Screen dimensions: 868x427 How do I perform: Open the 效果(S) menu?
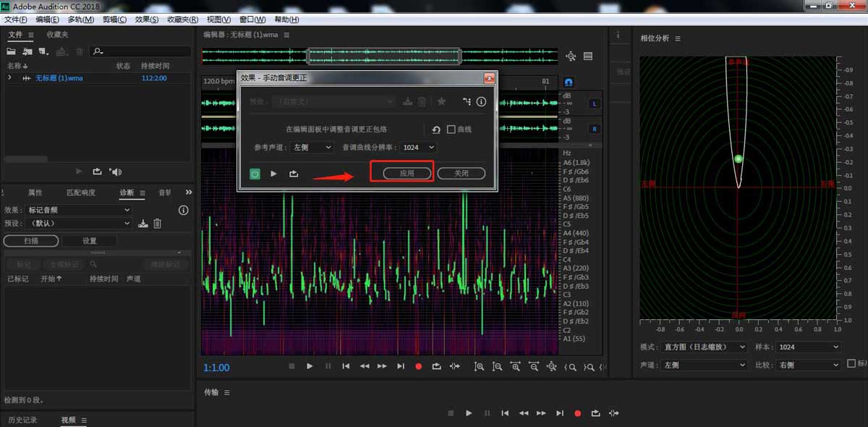click(x=147, y=20)
